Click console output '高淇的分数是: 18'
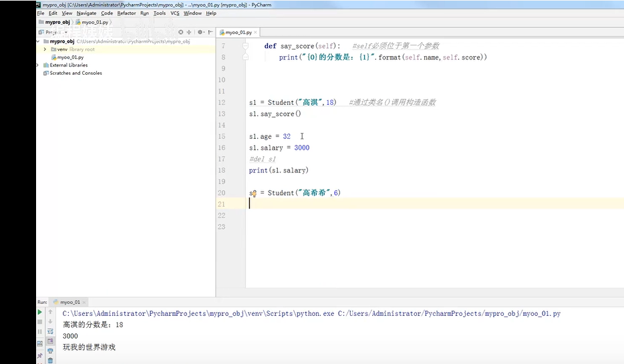624x364 pixels. pos(93,325)
